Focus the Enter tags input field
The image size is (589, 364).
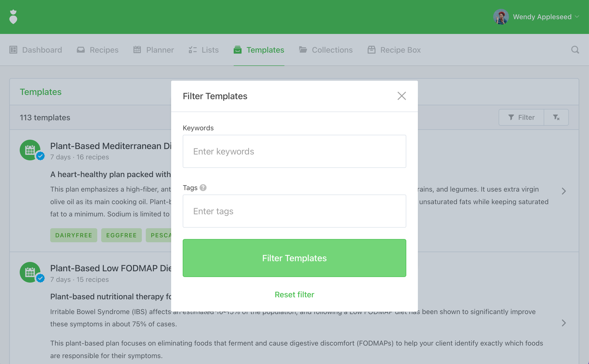tap(294, 211)
